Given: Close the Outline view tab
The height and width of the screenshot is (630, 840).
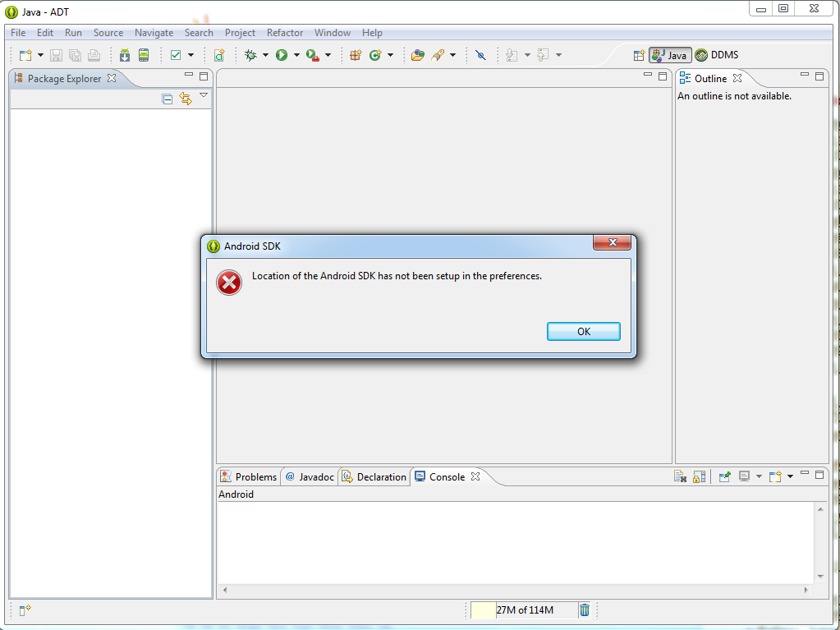Looking at the screenshot, I should tap(737, 78).
